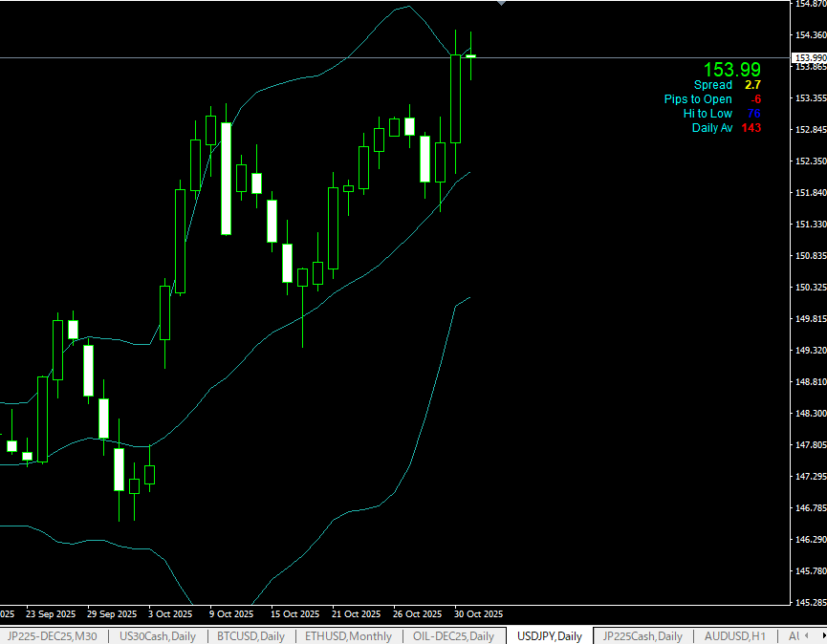Go to the JP225Cash,Daily tab
This screenshot has height=644, width=827.
pos(642,636)
